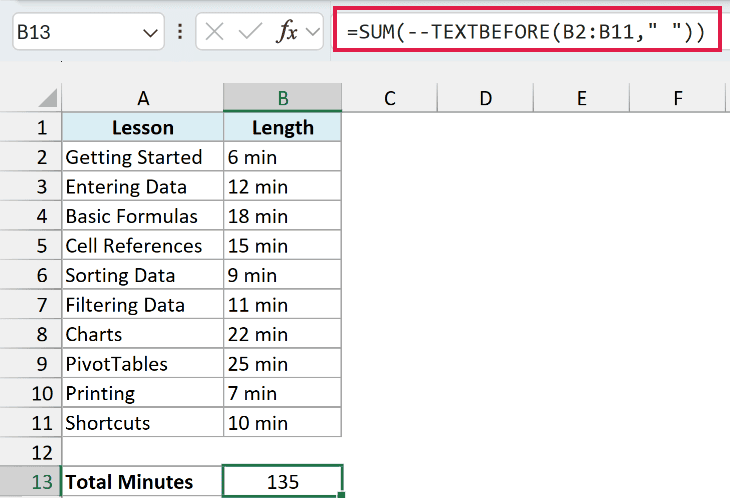This screenshot has height=498, width=730.
Task: Select column B header
Action: tap(283, 98)
